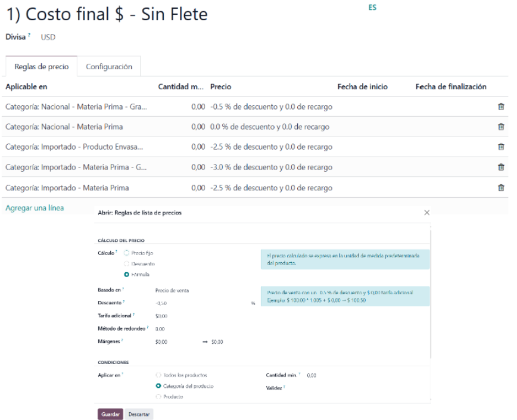Select the Precio fijo calculation option
Screen dimensions: 517x420
(x=126, y=253)
